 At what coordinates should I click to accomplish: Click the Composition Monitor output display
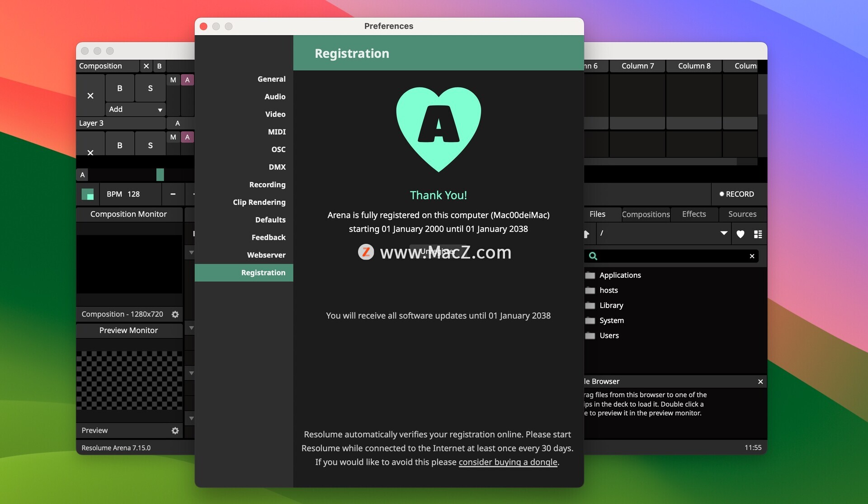(x=129, y=264)
